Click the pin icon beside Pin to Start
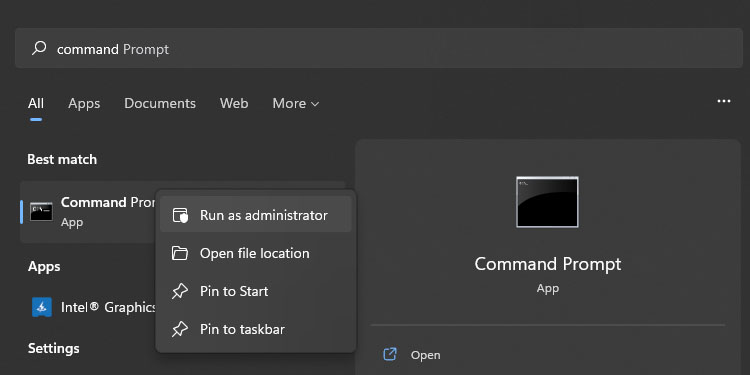 (180, 291)
